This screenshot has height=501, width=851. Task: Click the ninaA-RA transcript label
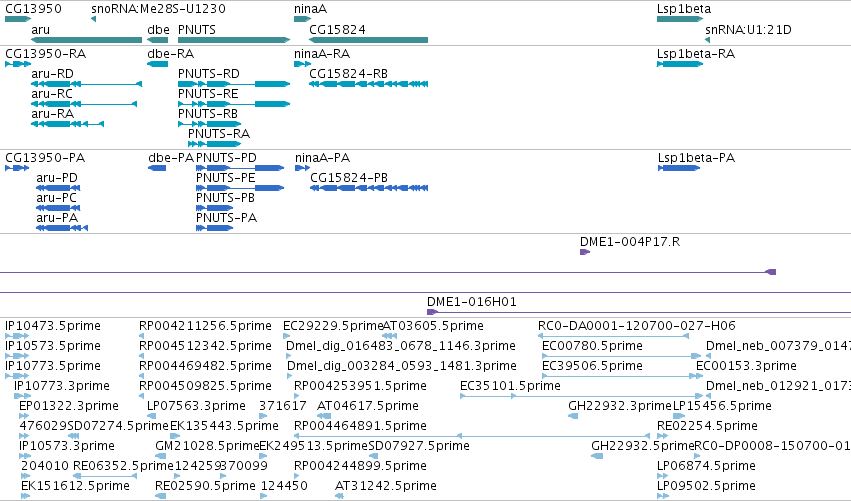(x=322, y=54)
